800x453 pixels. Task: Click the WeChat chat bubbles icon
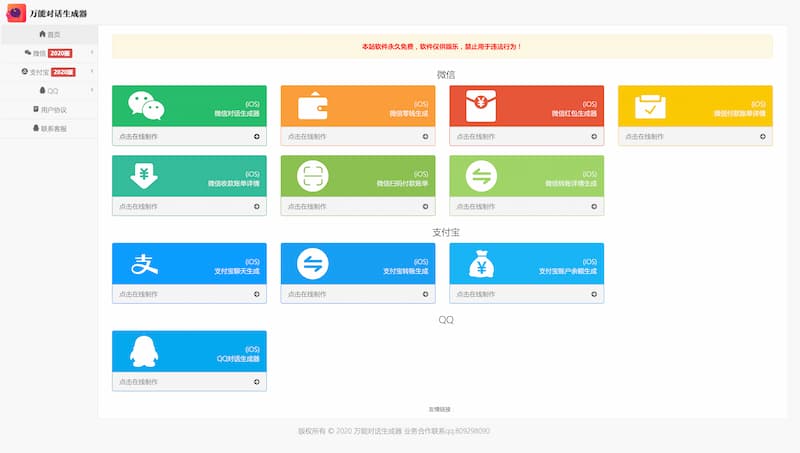click(x=146, y=106)
